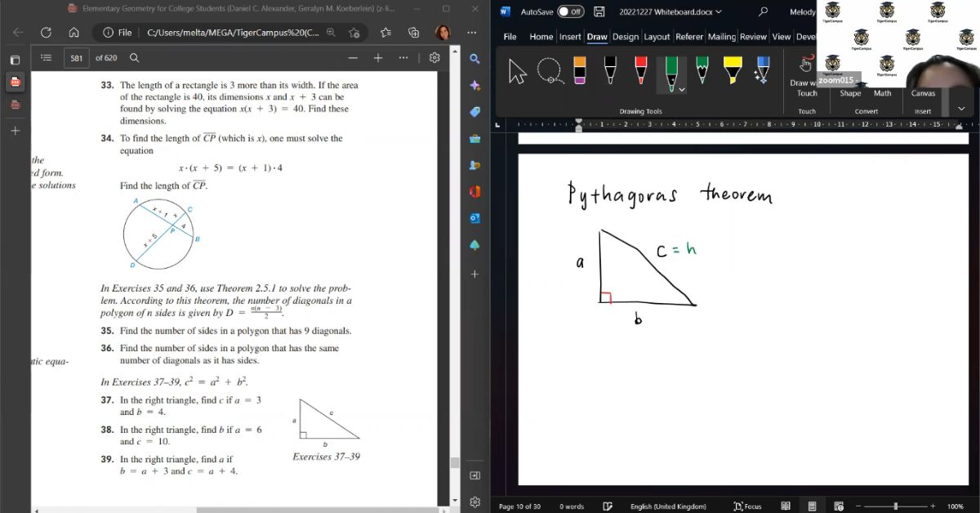Switch to the References ribbon tab
This screenshot has width=980, height=513.
pos(689,37)
